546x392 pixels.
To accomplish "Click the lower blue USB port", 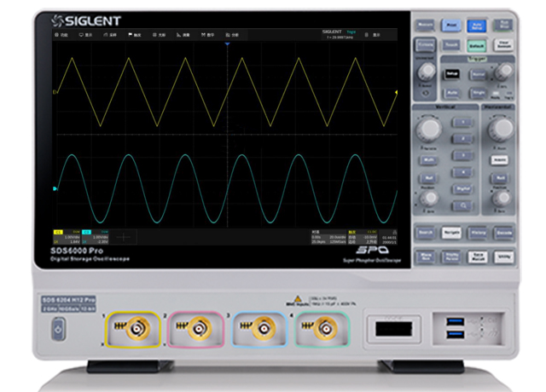I will (x=455, y=335).
